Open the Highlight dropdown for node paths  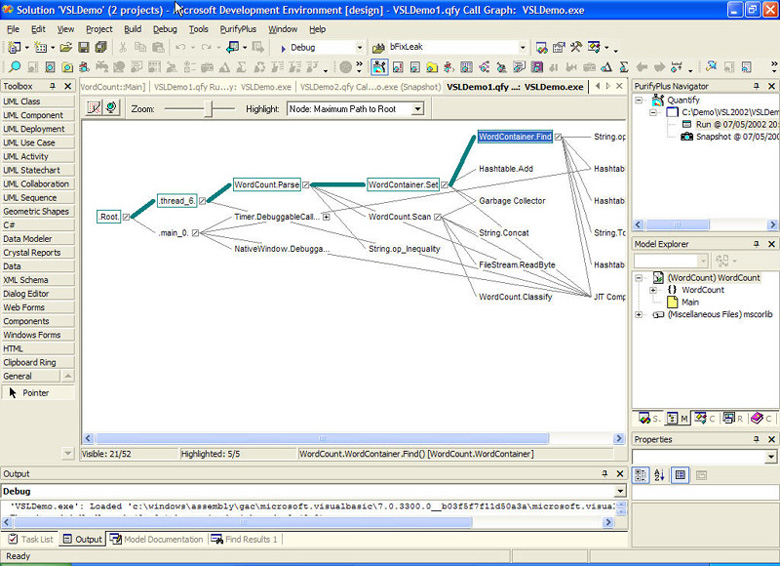tap(417, 109)
